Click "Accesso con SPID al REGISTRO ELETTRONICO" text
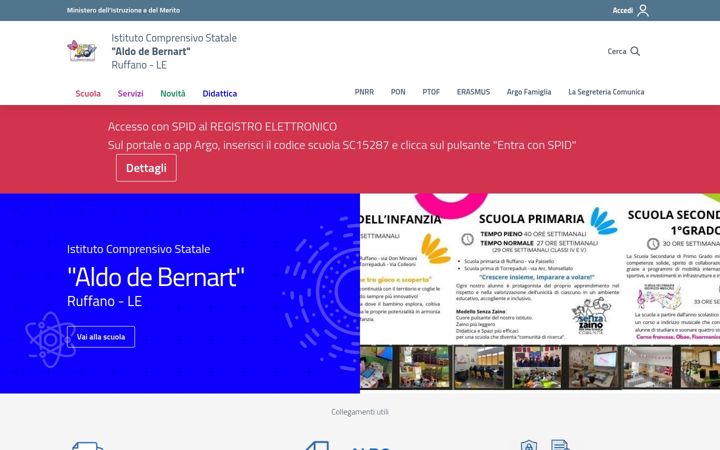 pyautogui.click(x=222, y=126)
